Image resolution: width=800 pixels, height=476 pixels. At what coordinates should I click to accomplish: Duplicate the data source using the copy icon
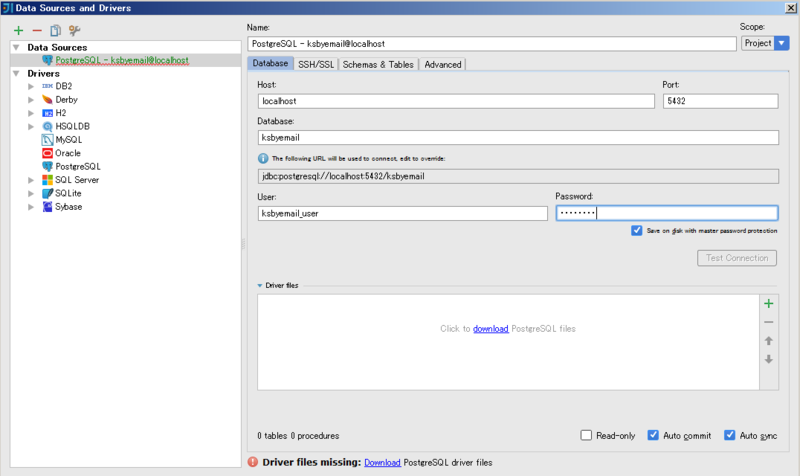pos(55,31)
